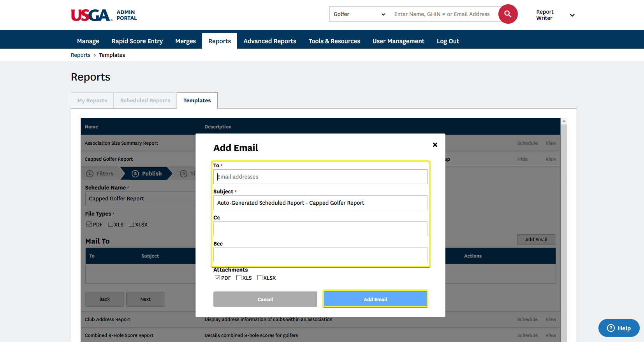Click into the To email addresses field
The height and width of the screenshot is (342, 644).
pos(320,177)
